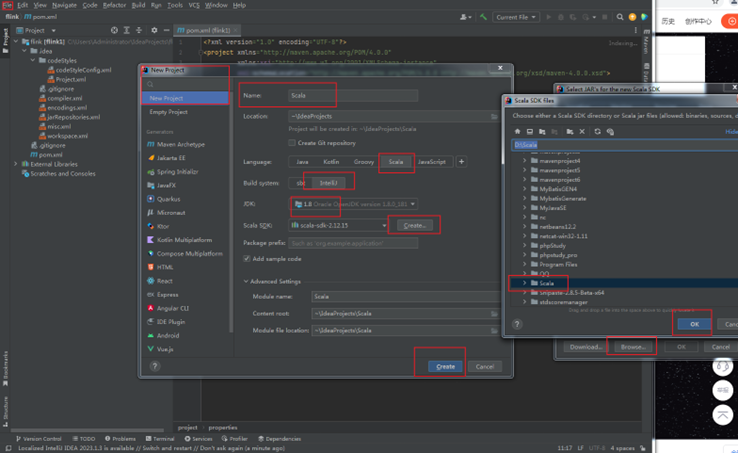This screenshot has width=738, height=453.
Task: Open the File menu
Action: click(7, 5)
